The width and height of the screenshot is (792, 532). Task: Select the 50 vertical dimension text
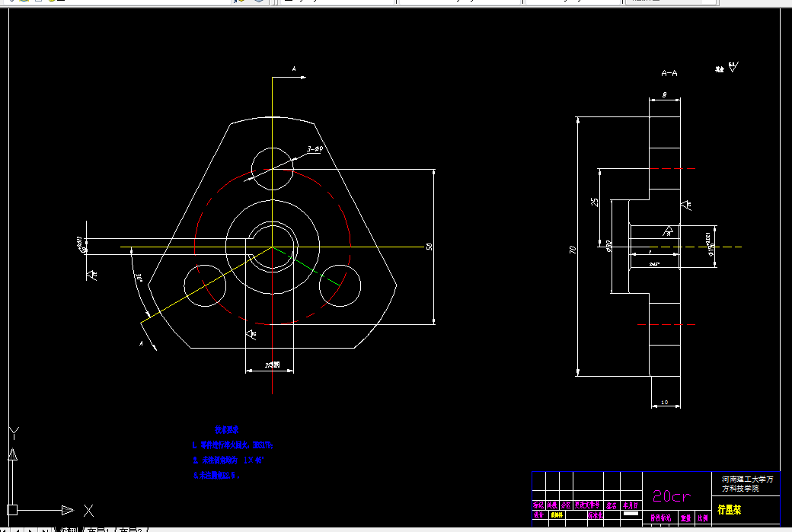430,247
